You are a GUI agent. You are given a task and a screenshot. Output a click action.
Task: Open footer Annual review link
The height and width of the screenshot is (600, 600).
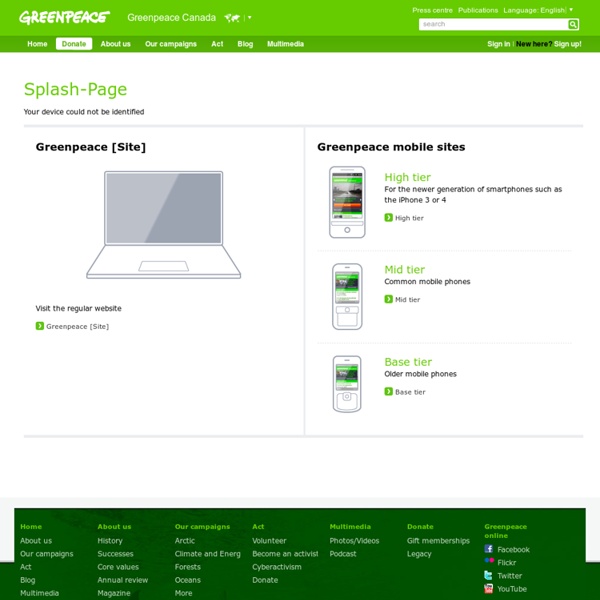[122, 580]
